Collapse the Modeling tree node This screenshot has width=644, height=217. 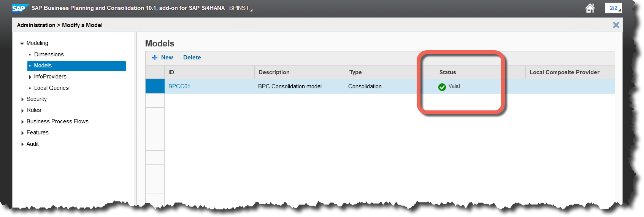[x=22, y=43]
